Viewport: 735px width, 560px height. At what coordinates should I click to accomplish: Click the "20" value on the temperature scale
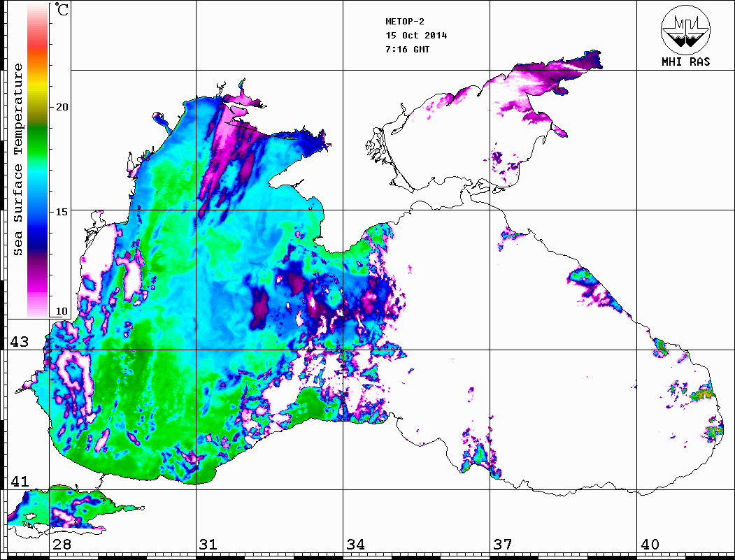click(x=62, y=107)
